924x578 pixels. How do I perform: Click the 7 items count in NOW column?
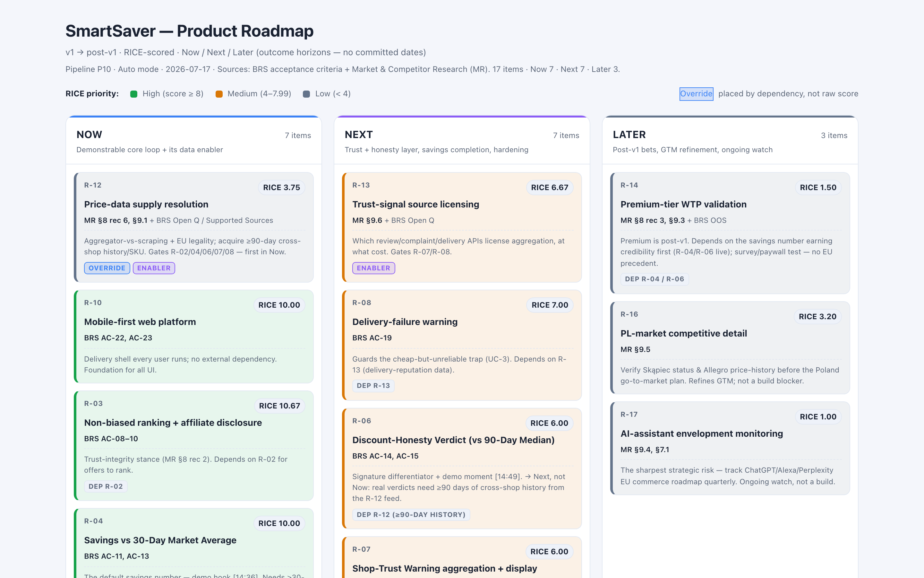[x=298, y=135]
